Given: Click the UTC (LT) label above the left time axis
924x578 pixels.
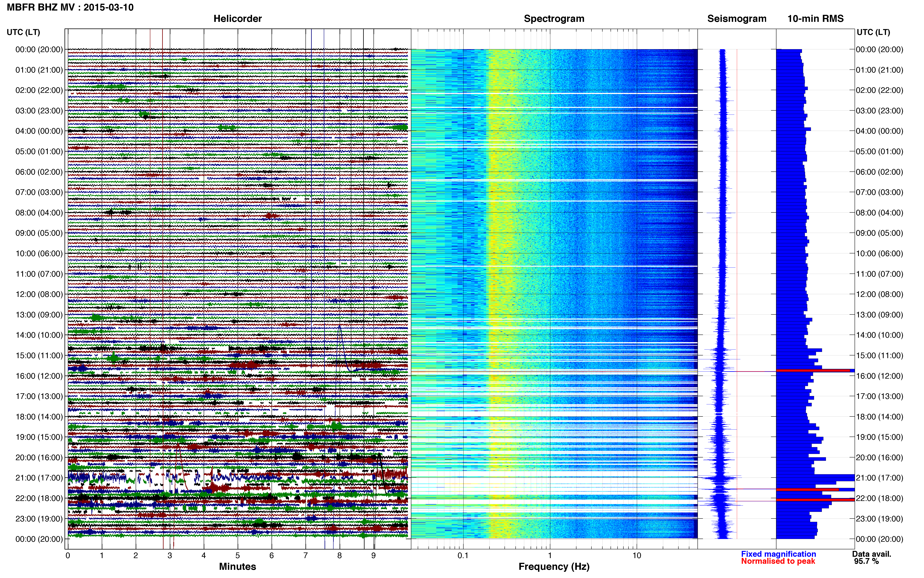Looking at the screenshot, I should [23, 32].
